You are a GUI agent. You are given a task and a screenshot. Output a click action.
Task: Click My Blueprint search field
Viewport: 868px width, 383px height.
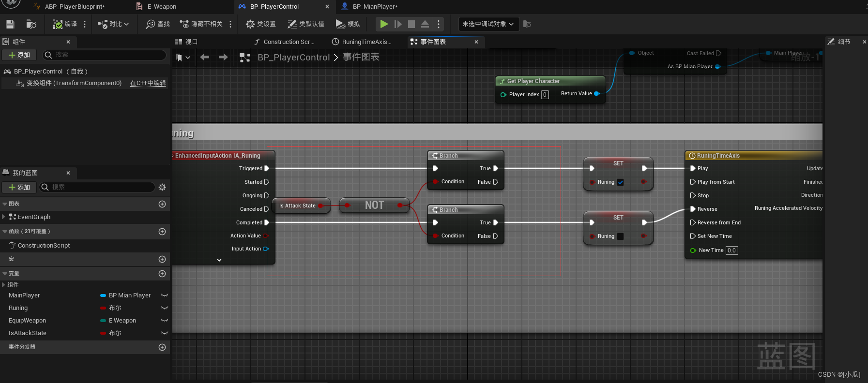point(97,187)
